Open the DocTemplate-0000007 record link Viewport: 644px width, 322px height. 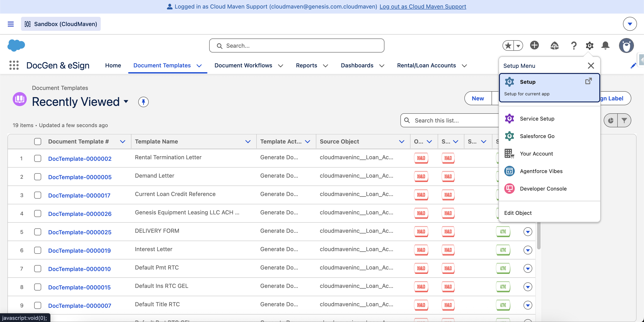point(80,306)
